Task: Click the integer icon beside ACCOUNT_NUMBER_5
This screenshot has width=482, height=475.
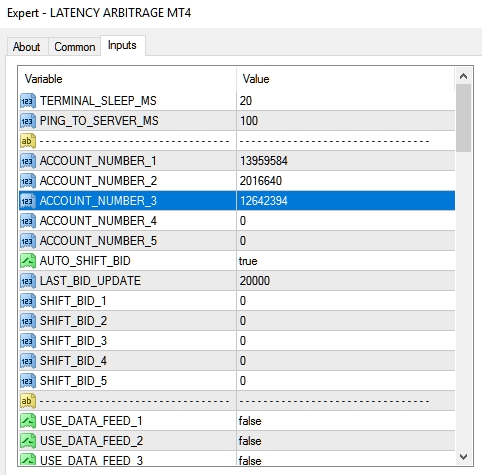Action: pos(28,241)
